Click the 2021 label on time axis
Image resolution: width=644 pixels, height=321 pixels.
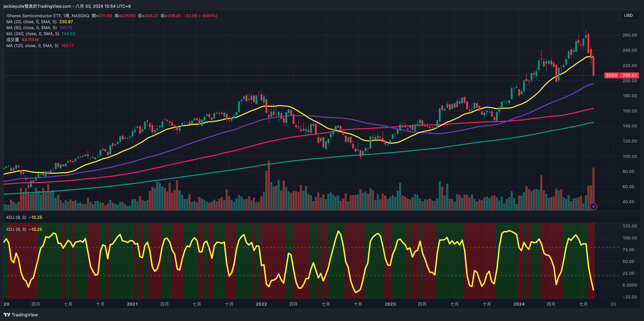point(132,304)
